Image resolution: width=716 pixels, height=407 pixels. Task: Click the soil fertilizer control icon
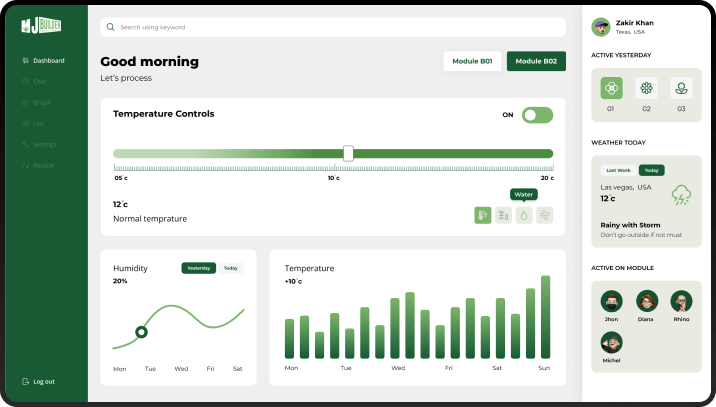(503, 215)
